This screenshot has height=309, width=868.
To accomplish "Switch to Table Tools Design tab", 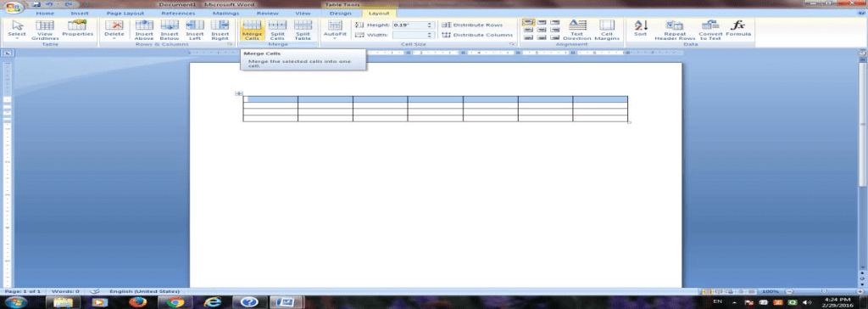I will [x=340, y=14].
